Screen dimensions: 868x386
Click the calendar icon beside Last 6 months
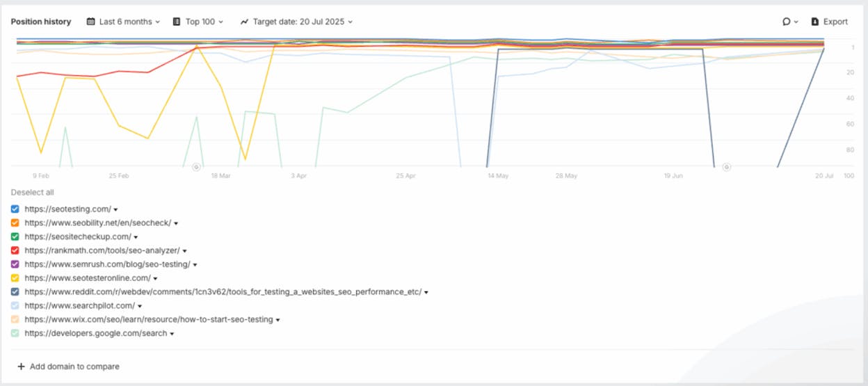tap(90, 22)
